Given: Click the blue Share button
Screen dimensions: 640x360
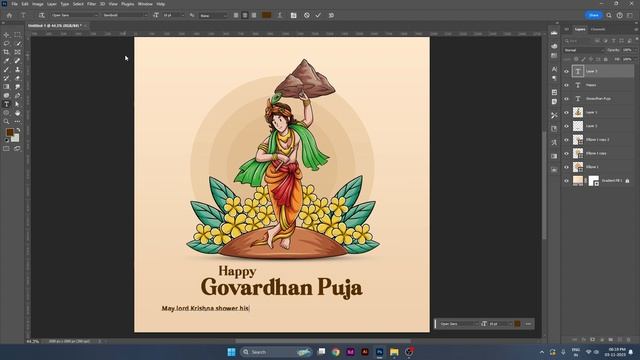Looking at the screenshot, I should click(x=593, y=15).
